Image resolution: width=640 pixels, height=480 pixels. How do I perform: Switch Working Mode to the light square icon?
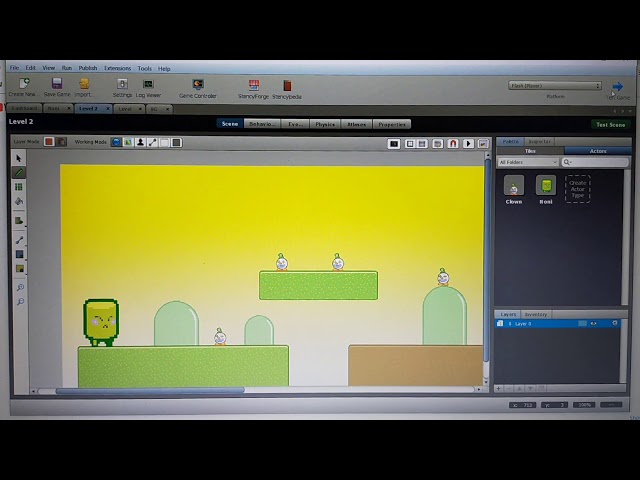coord(164,142)
